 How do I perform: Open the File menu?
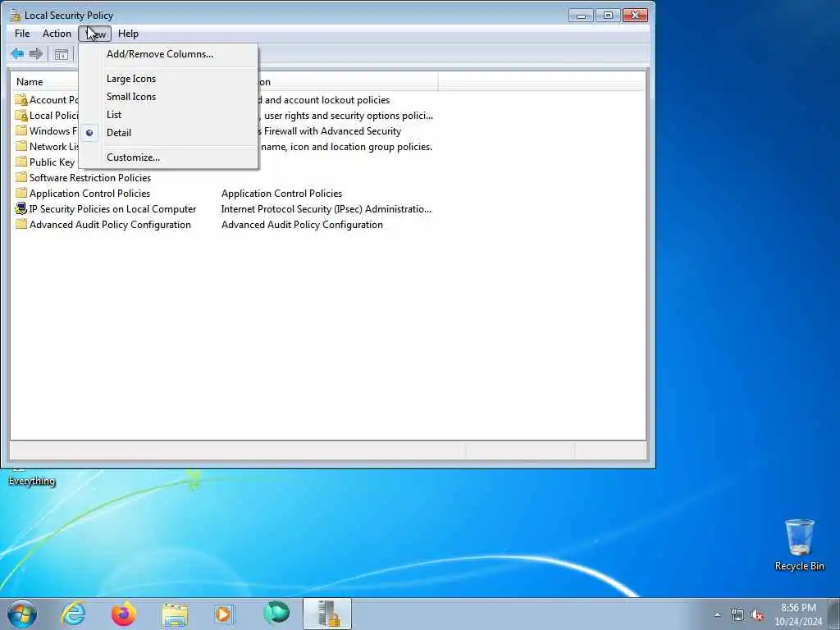click(x=22, y=33)
